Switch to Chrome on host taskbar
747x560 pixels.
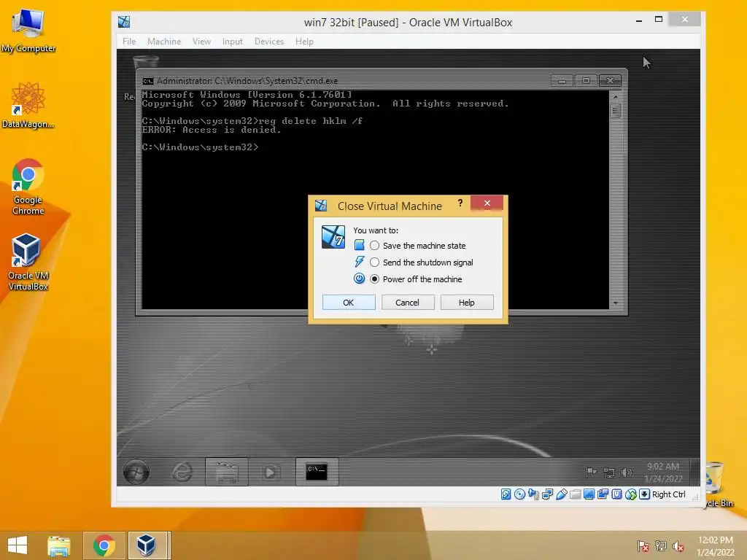click(104, 545)
